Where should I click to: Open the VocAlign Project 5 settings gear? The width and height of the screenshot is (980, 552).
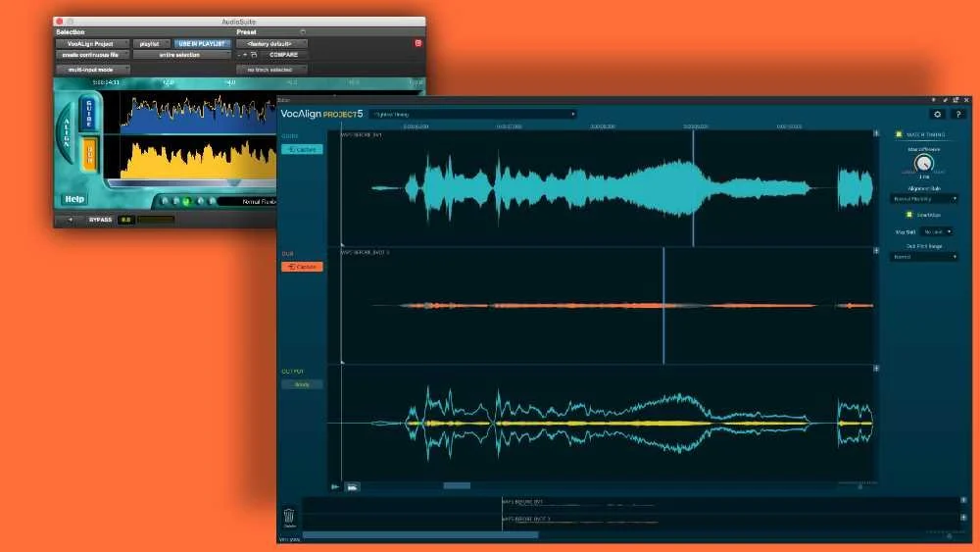[937, 114]
